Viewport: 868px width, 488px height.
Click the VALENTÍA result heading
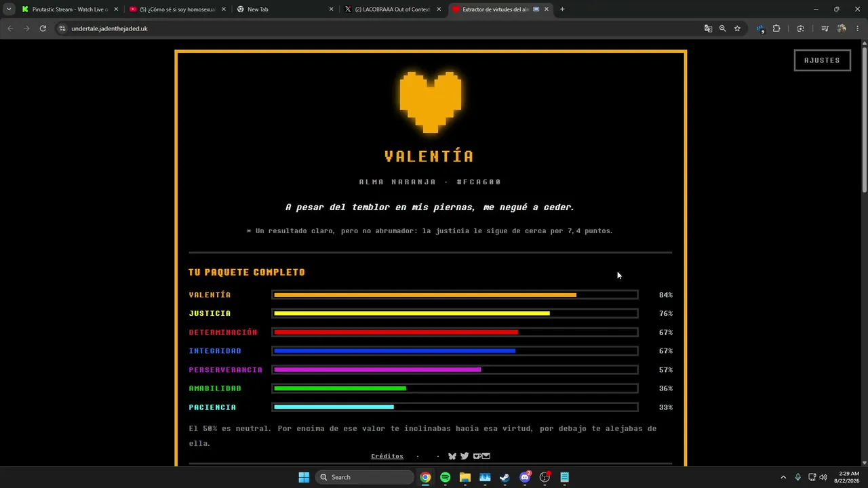coord(429,157)
